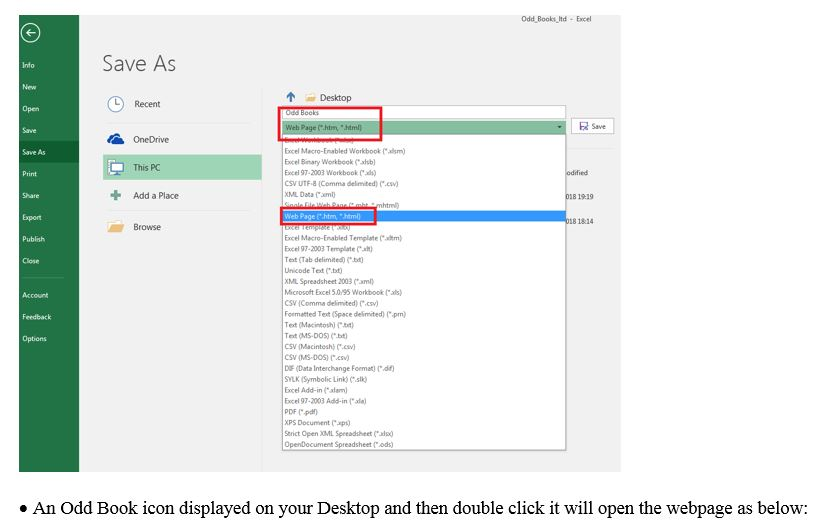Select highlighted Web Page (*.htm, *.html) option

pos(424,216)
